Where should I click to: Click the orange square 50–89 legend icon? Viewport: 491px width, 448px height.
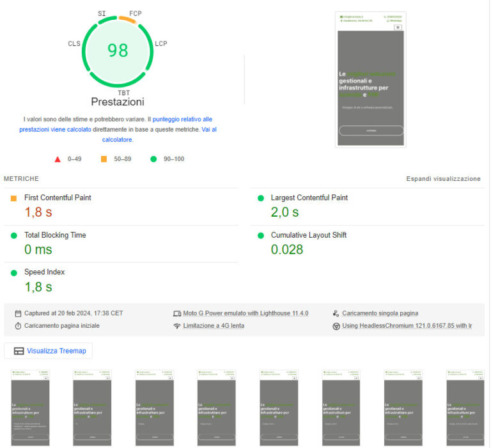[104, 159]
